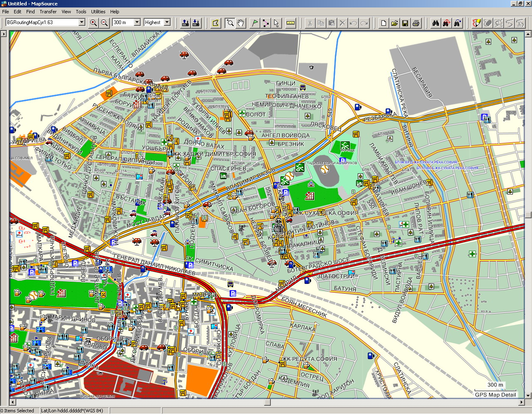
Task: Toggle the Zoom tool in toolbar
Action: click(x=230, y=23)
